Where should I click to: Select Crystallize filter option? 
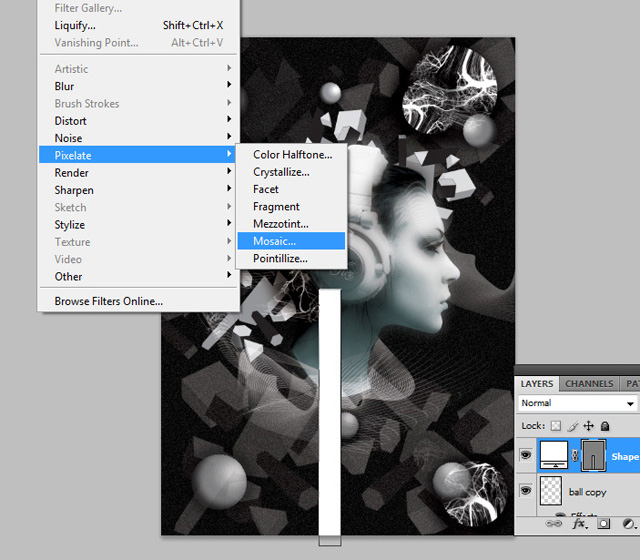281,172
